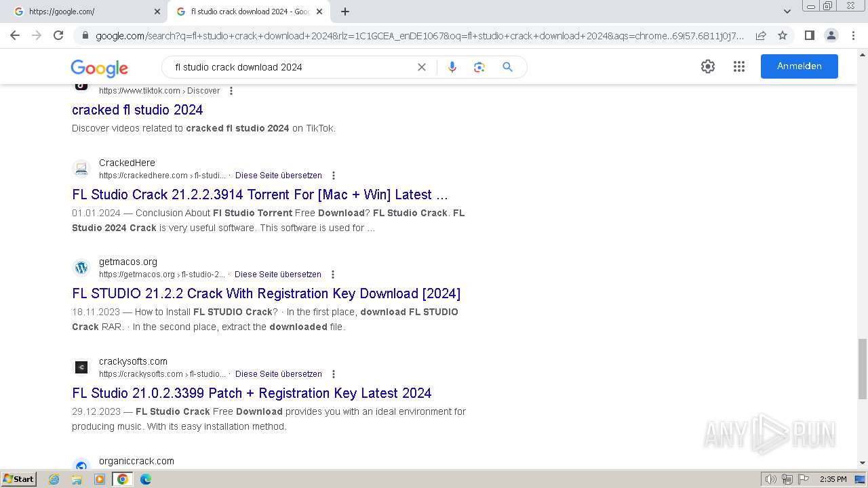Click the page vertical scrollbar thumb
Screen dimensions: 868x488
click(863, 369)
